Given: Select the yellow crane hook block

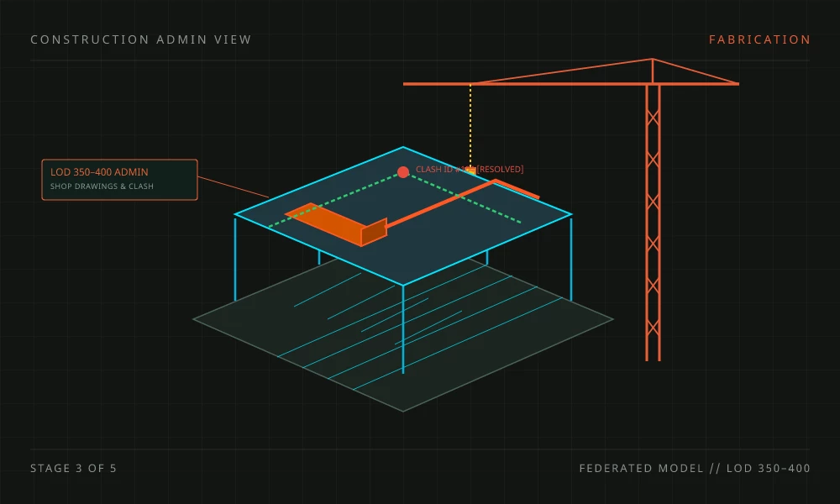Looking at the screenshot, I should pos(470,171).
